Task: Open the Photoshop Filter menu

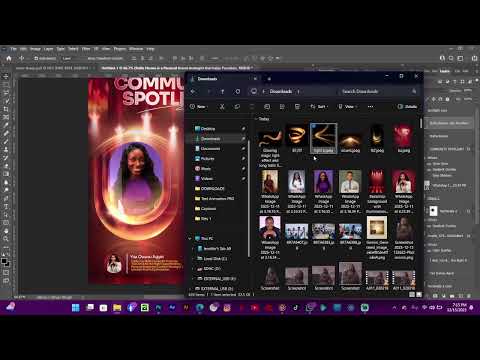Action: point(86,49)
